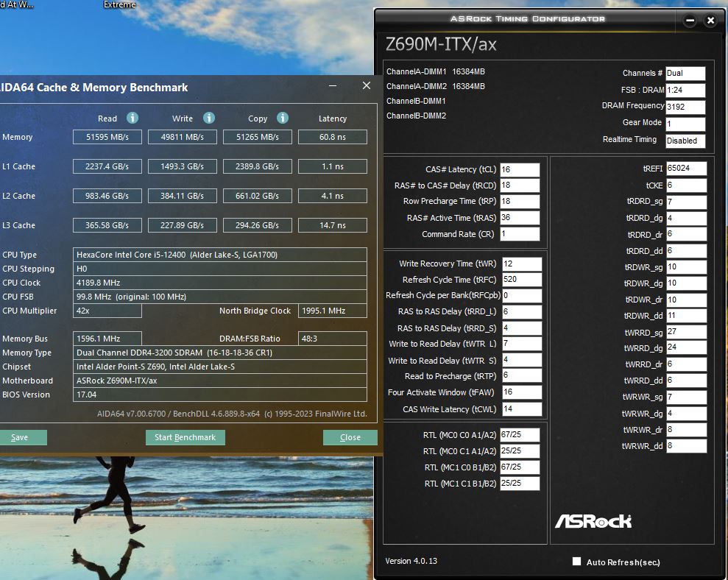Screen dimensions: 728x580
Task: Click the Write info icon in AIDA64
Action: pos(209,118)
